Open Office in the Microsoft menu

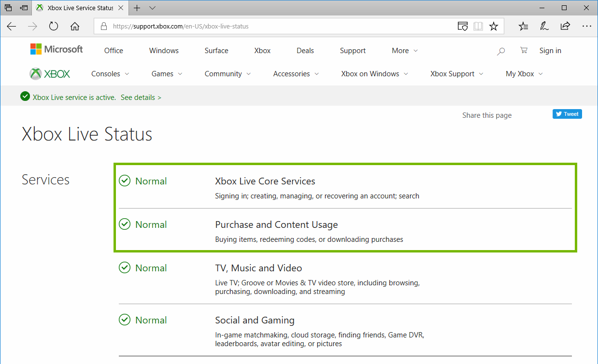tap(114, 51)
